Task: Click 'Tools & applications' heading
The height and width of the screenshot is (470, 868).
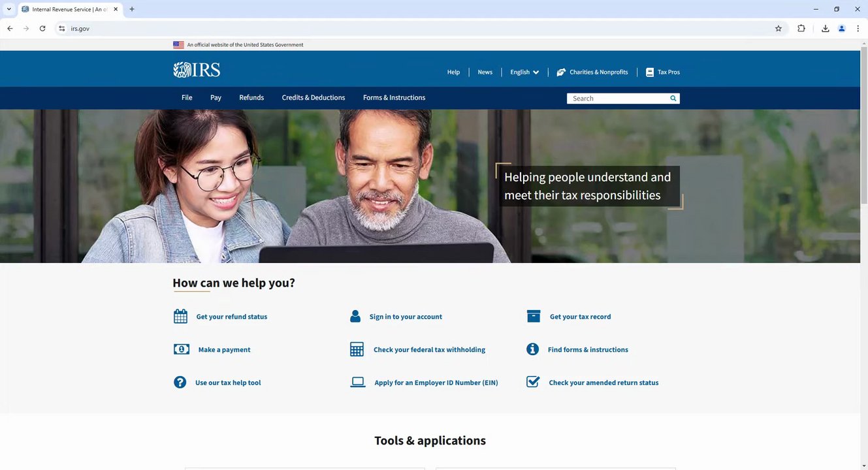Action: (430, 441)
